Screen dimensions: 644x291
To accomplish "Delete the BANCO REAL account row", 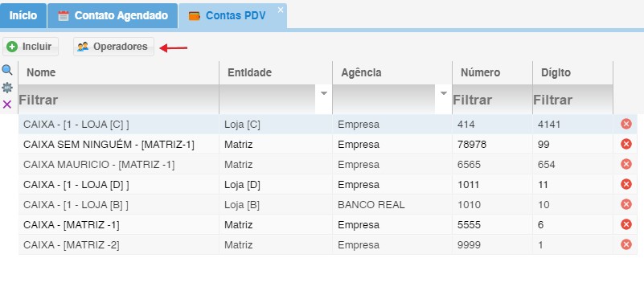I will pyautogui.click(x=626, y=204).
